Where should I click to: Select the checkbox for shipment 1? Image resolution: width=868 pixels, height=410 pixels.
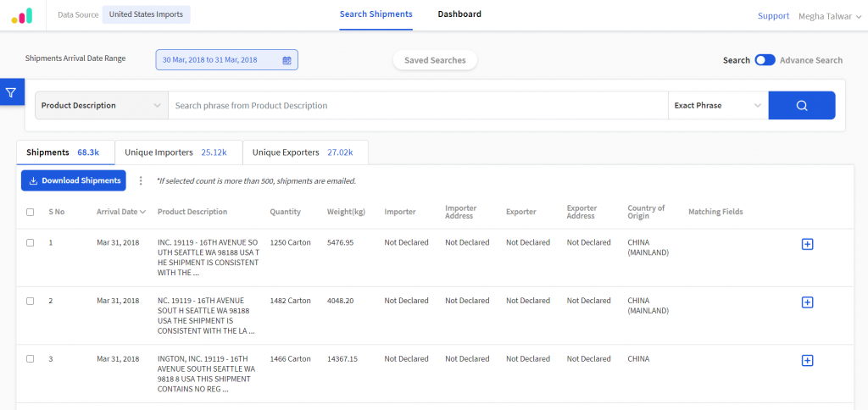click(31, 242)
